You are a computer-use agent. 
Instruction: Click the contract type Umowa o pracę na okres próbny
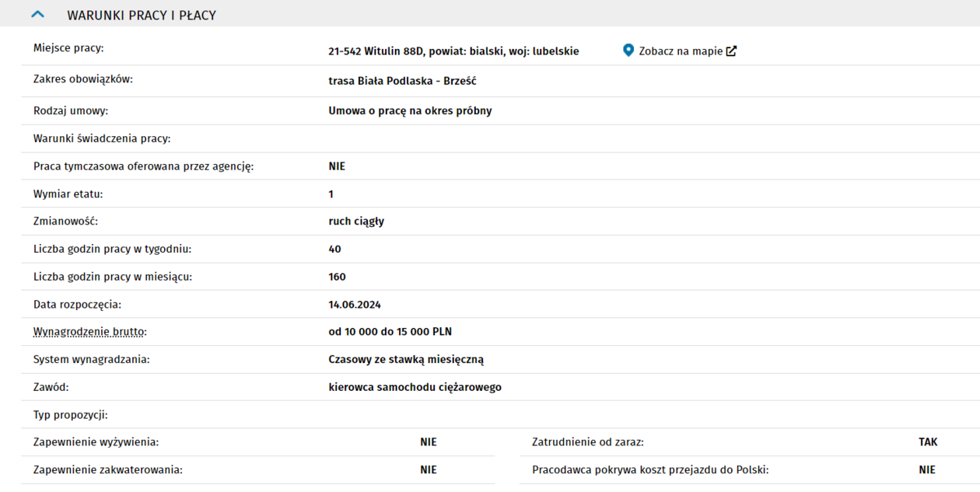point(410,111)
